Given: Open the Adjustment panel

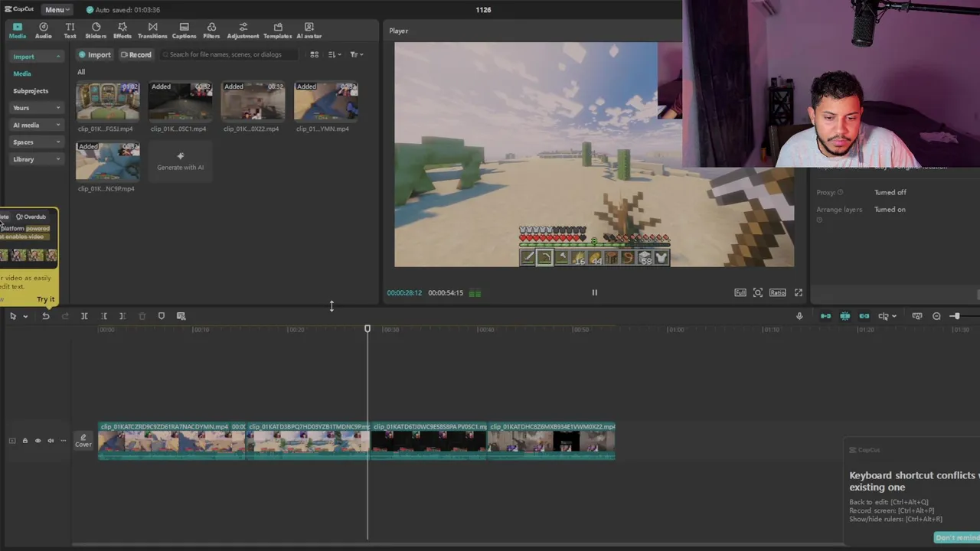Looking at the screenshot, I should pyautogui.click(x=243, y=30).
